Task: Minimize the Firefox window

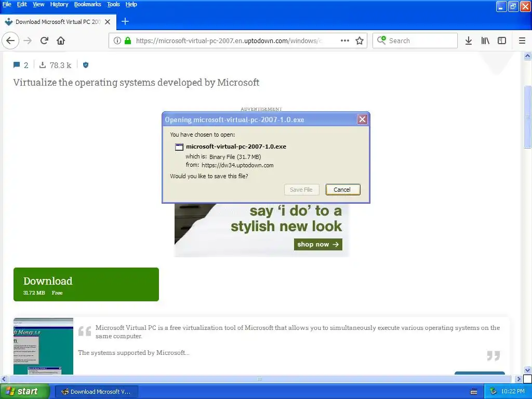Action: [x=501, y=6]
